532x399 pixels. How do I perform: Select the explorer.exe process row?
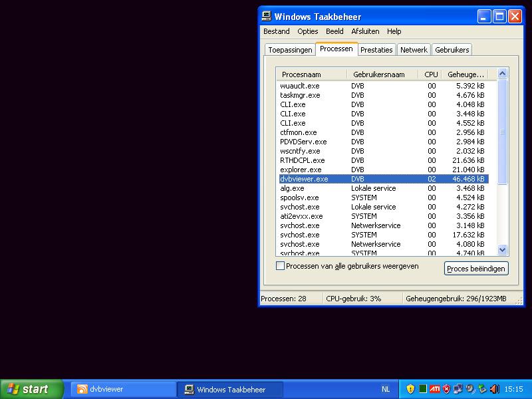point(301,170)
